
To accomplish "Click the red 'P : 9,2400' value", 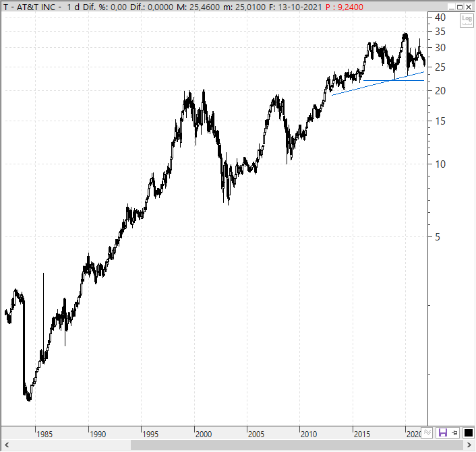I will 345,7.
